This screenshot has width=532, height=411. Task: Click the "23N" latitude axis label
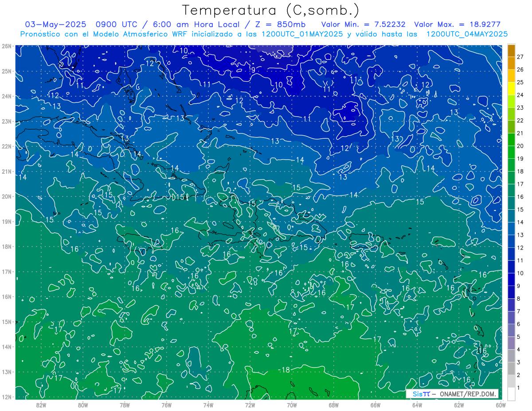[x=6, y=121]
